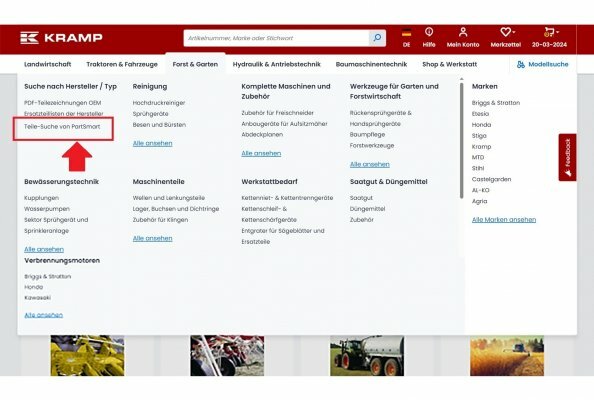Screen dimensions: 594x400
Task: Select Stihl brand
Action: pyautogui.click(x=478, y=168)
